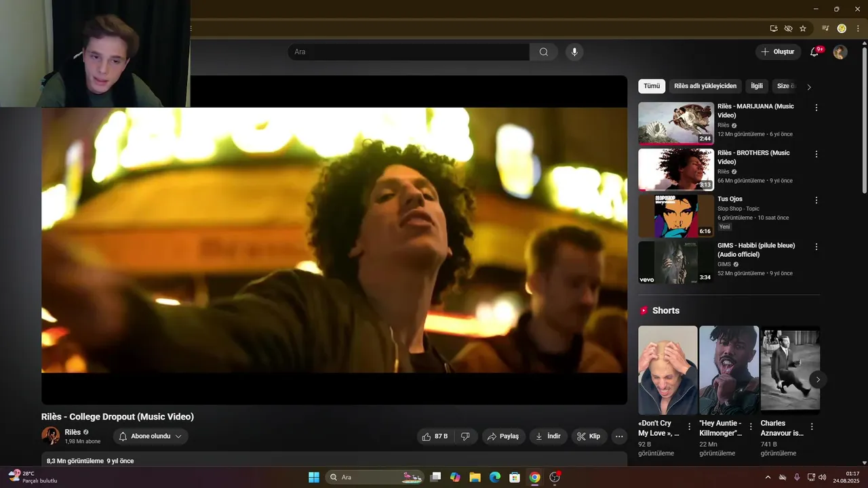
Task: Show hidden system tray icons chevron
Action: (768, 477)
